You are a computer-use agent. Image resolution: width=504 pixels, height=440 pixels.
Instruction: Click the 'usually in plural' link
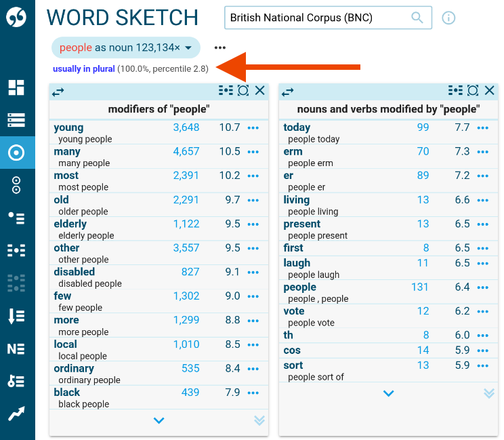(x=84, y=68)
